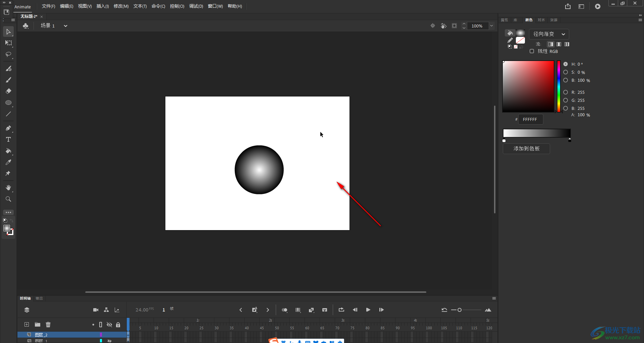Switch to the 属性 panel tab

pyautogui.click(x=504, y=20)
